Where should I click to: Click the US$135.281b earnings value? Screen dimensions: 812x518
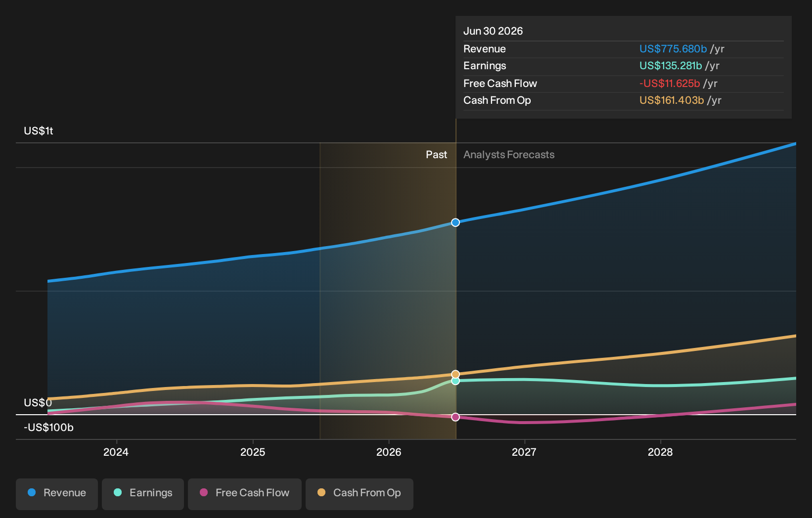coord(671,66)
